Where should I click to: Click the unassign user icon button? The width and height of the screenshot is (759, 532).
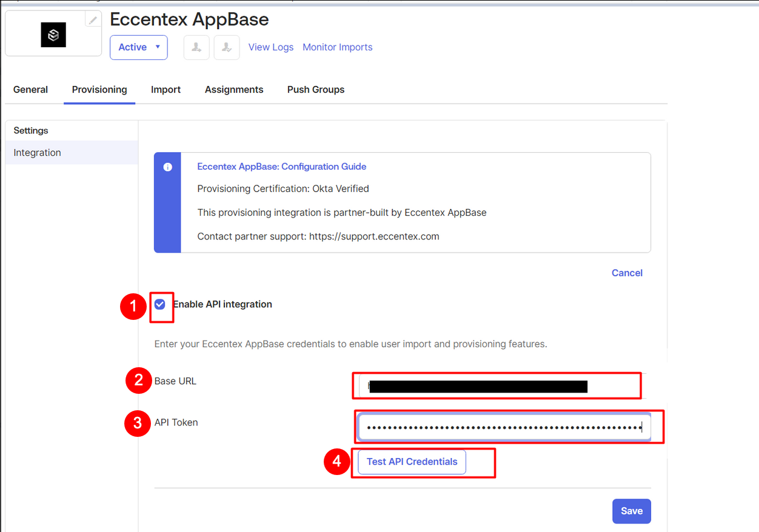[x=227, y=47]
